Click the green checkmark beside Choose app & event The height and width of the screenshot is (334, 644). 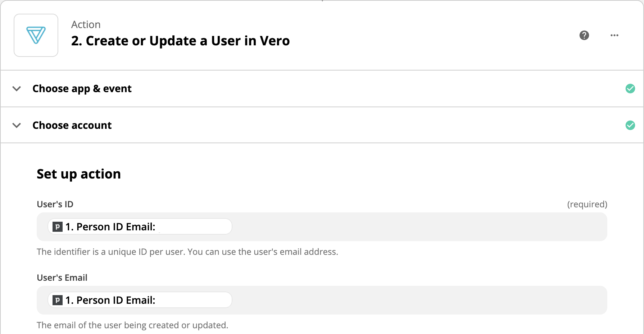[630, 89]
